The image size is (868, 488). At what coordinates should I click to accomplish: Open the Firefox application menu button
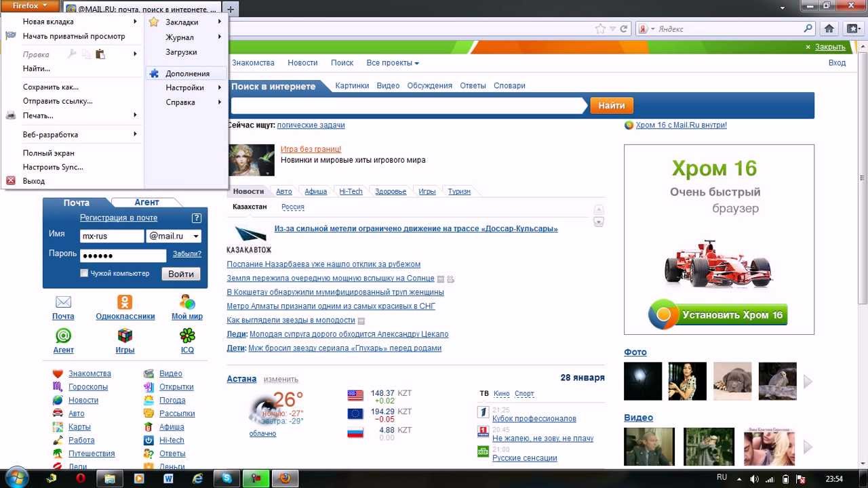coord(30,5)
